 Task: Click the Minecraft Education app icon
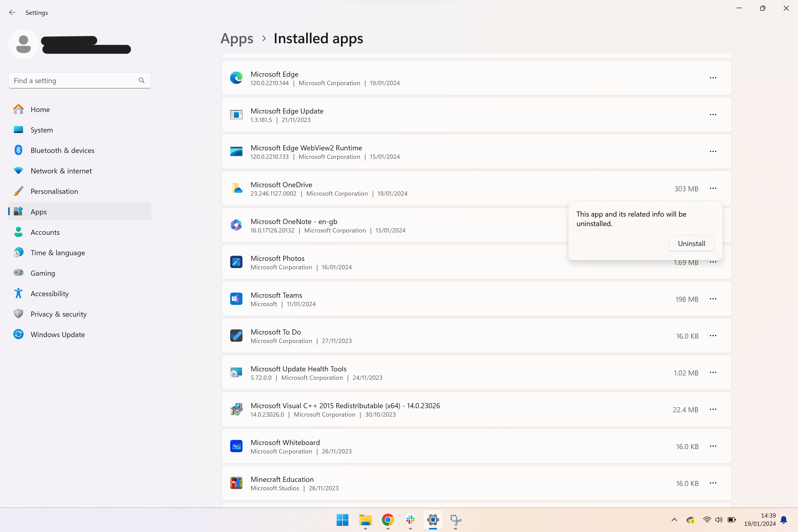236,483
